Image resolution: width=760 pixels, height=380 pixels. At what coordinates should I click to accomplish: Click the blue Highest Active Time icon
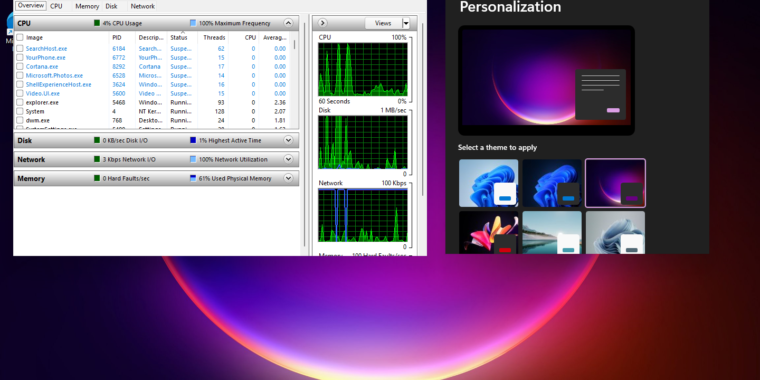tap(193, 140)
